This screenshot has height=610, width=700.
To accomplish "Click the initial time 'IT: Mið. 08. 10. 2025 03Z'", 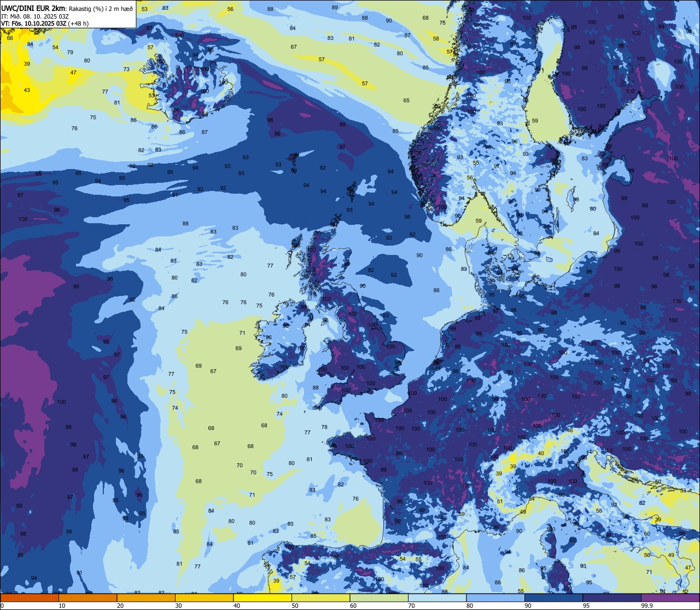I will [35, 16].
